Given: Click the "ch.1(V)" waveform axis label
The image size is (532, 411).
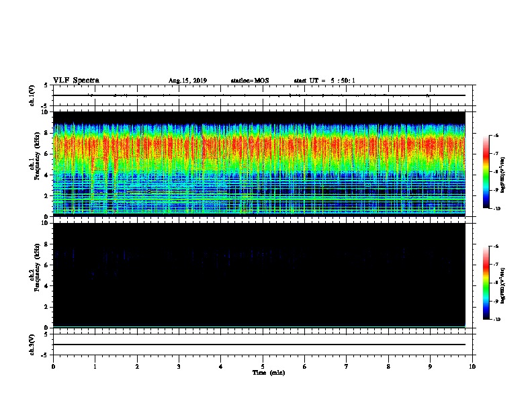Looking at the screenshot, I should coord(32,95).
